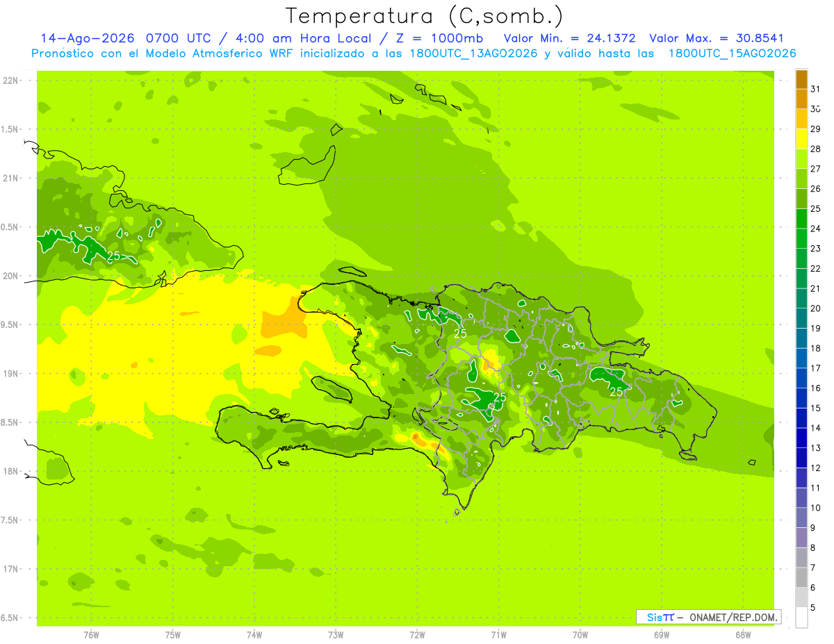The width and height of the screenshot is (834, 644).
Task: Click the "74W" longitude axis label
Action: 254,634
